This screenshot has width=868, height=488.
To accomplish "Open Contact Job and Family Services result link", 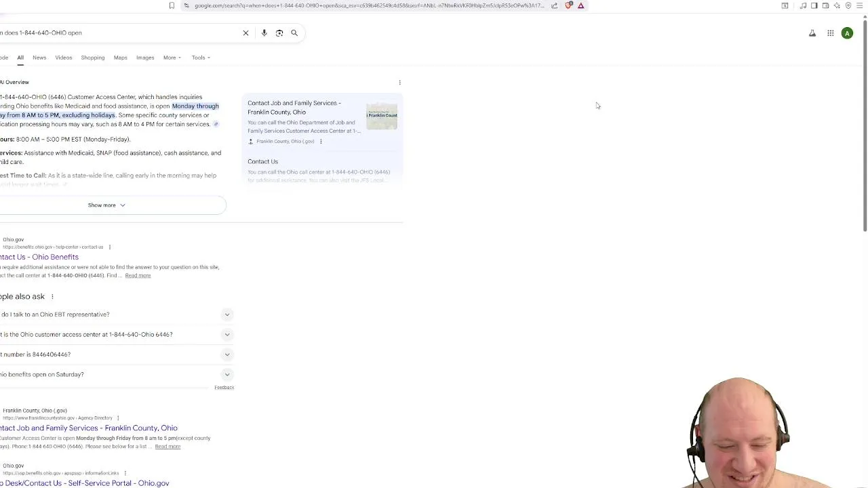I will [x=89, y=428].
